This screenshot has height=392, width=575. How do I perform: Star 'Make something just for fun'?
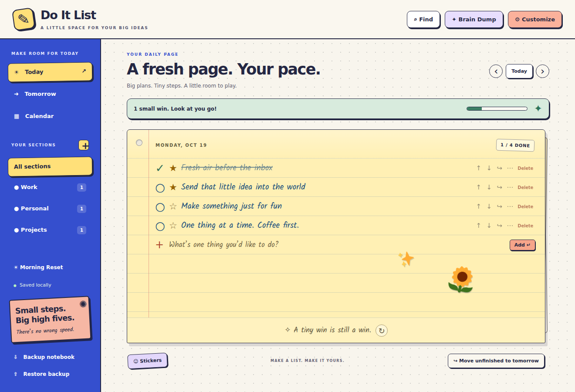[x=173, y=206]
